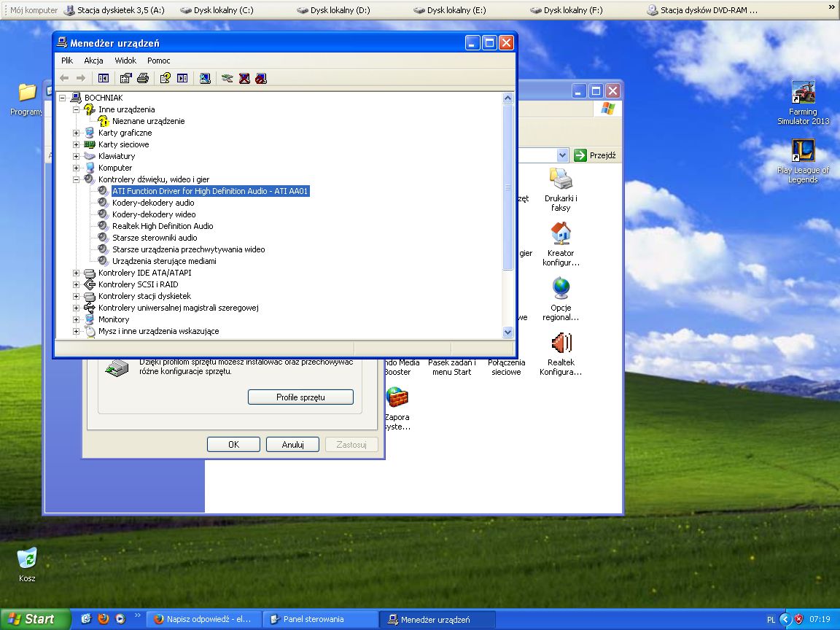This screenshot has width=840, height=630.
Task: Expand the Monitory category
Action: [x=76, y=319]
